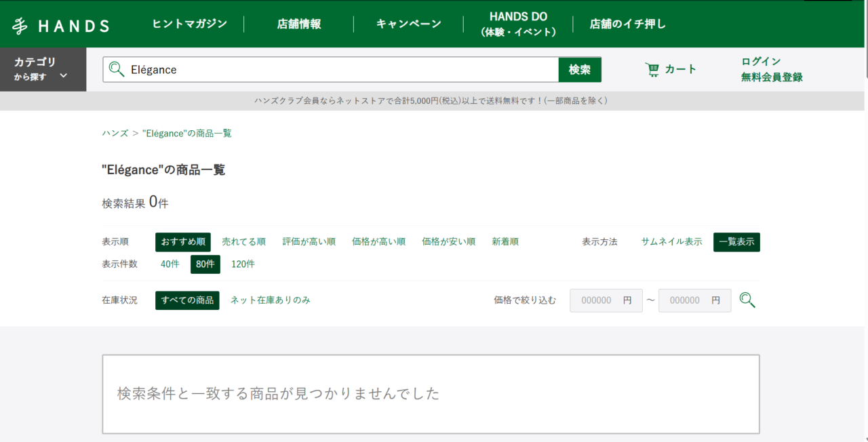Sort by 評価が高い順
The image size is (868, 442).
(309, 242)
